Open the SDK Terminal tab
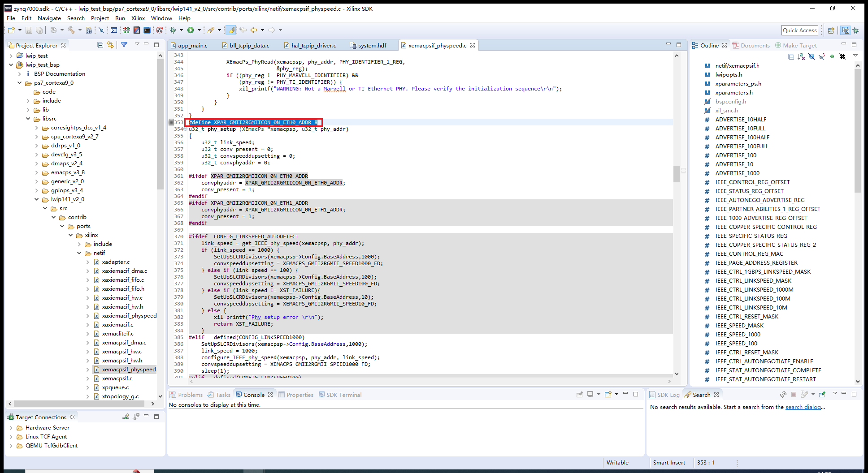868x473 pixels. click(x=340, y=395)
